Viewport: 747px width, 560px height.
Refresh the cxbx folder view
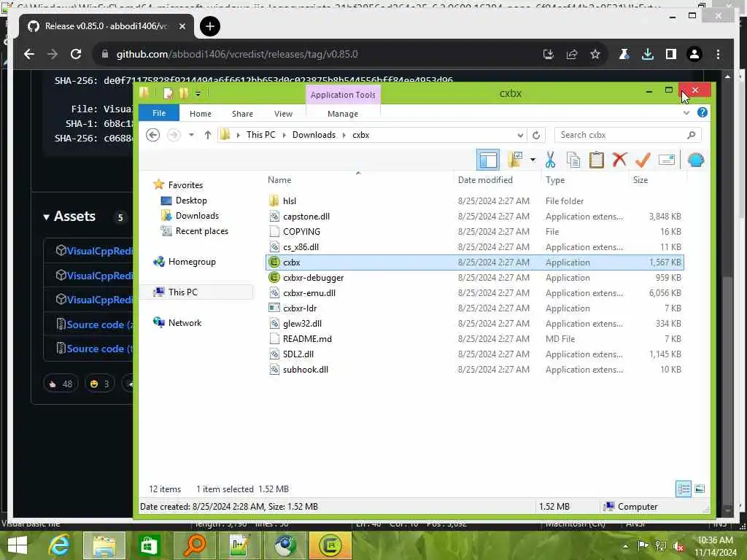click(536, 135)
